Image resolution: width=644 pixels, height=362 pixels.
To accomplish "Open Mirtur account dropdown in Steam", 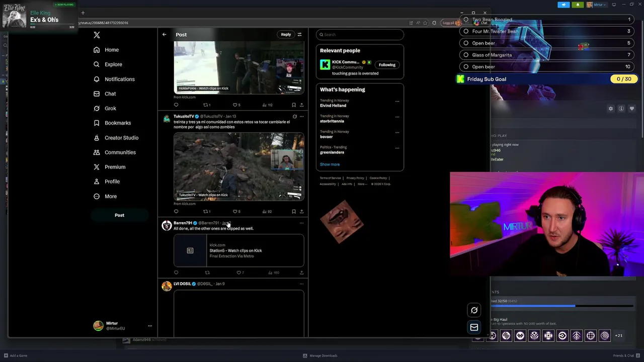I will point(597,5).
